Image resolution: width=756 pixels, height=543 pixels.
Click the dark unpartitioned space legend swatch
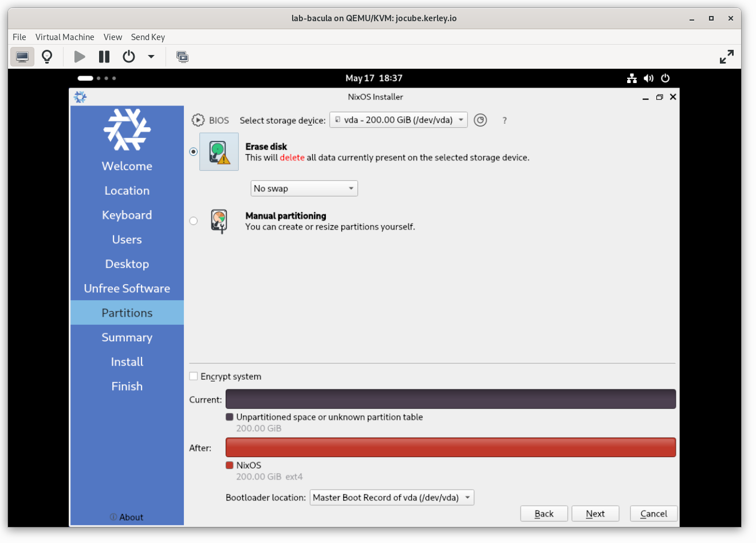click(x=230, y=417)
